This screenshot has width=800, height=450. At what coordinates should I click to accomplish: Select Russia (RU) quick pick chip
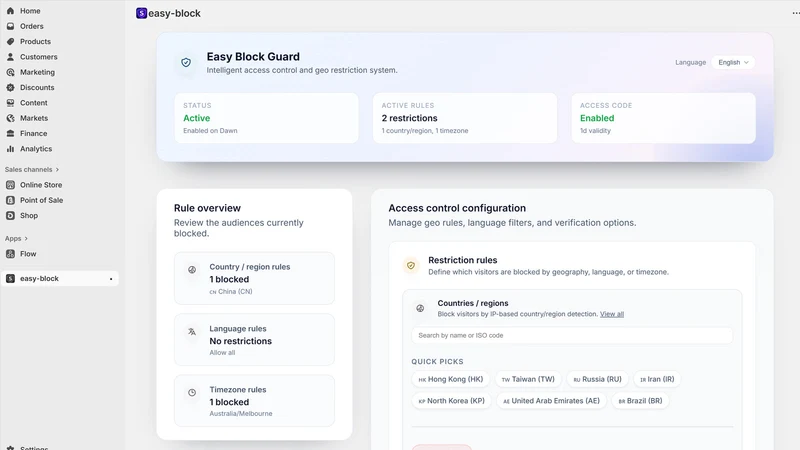pyautogui.click(x=597, y=379)
